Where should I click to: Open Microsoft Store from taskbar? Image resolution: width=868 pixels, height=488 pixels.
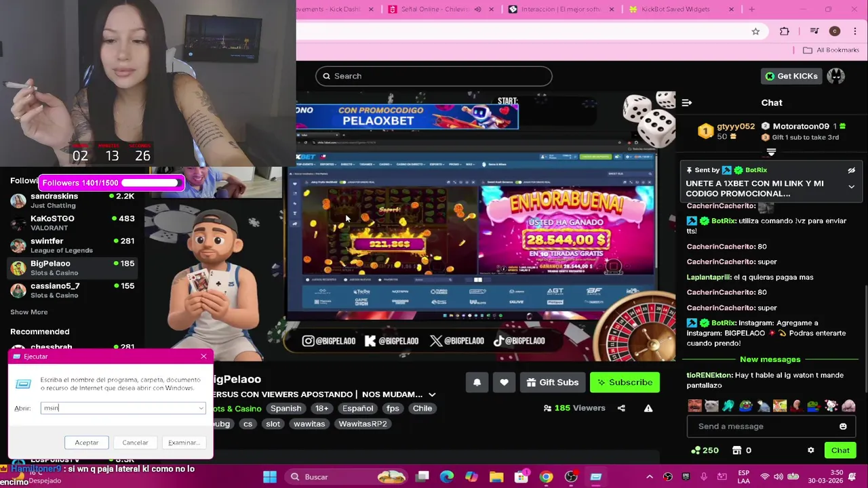521,476
